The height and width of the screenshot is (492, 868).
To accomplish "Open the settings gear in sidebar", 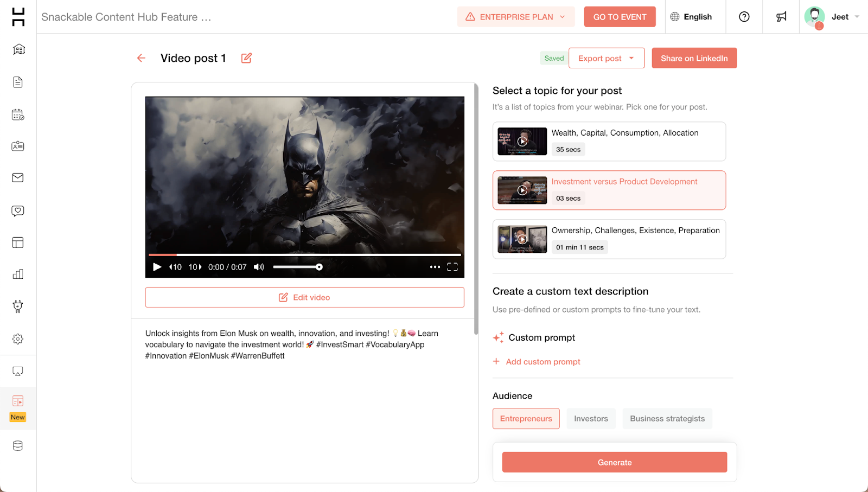I will point(18,339).
